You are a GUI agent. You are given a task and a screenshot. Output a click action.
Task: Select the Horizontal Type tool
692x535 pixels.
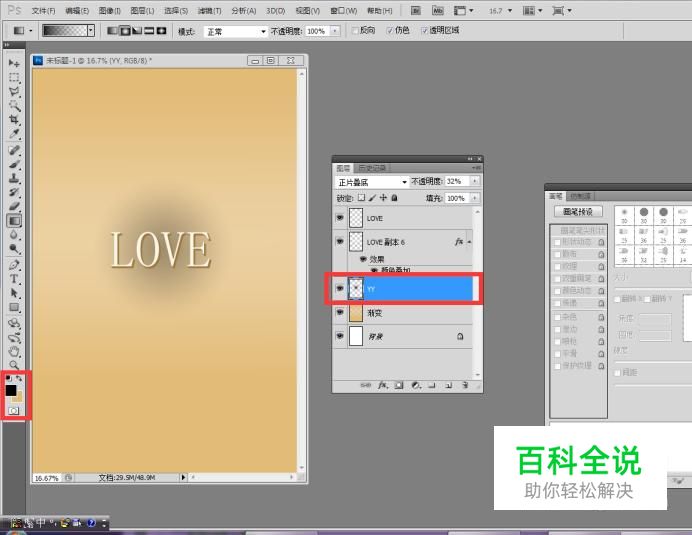(x=14, y=279)
